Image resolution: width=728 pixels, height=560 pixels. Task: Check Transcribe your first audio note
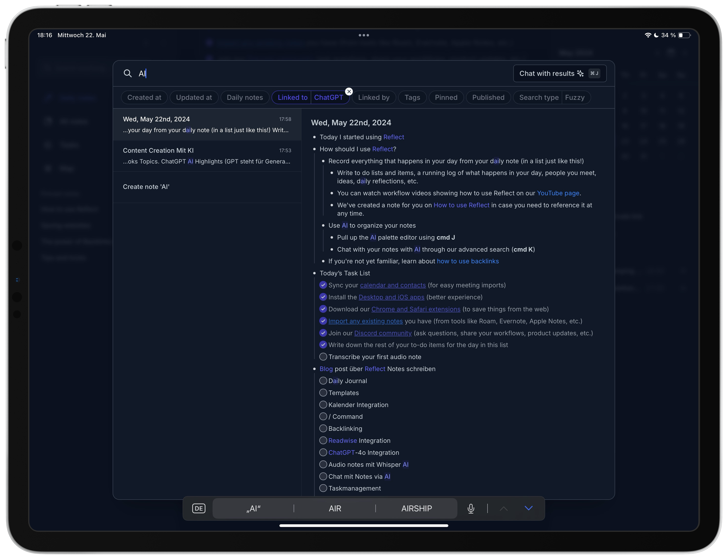click(x=323, y=357)
